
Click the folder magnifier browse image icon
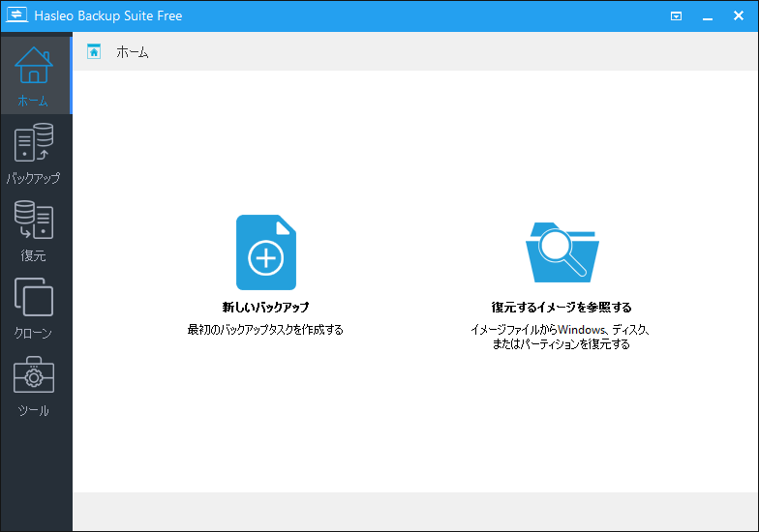click(562, 252)
